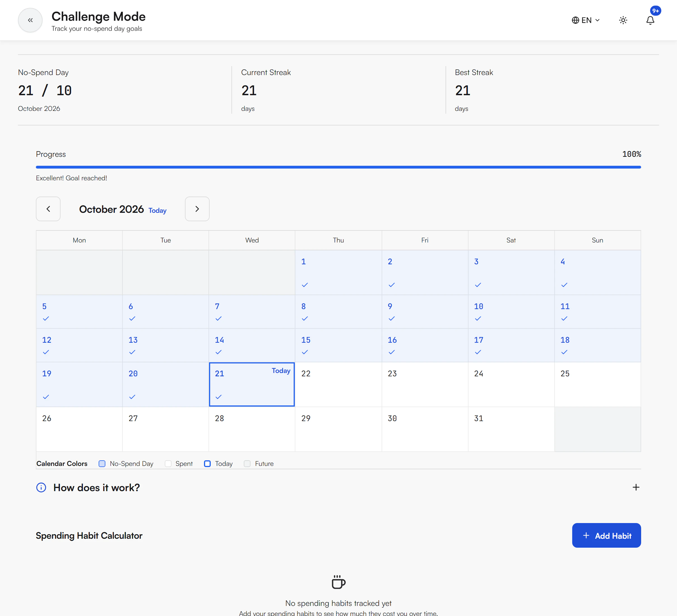
Task: Toggle checkmark on day 9
Action: (x=391, y=318)
